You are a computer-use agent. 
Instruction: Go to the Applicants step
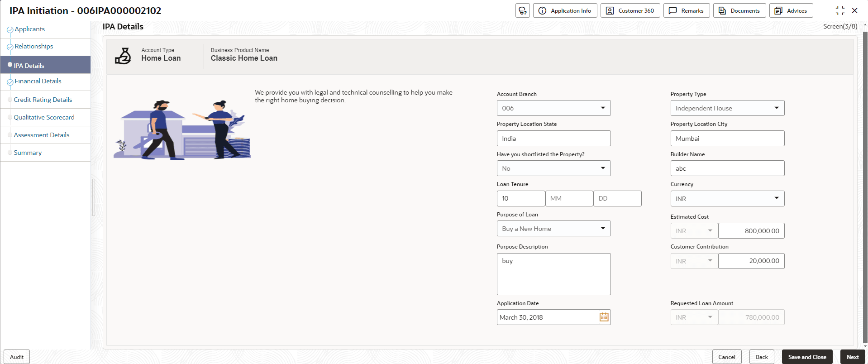point(30,29)
